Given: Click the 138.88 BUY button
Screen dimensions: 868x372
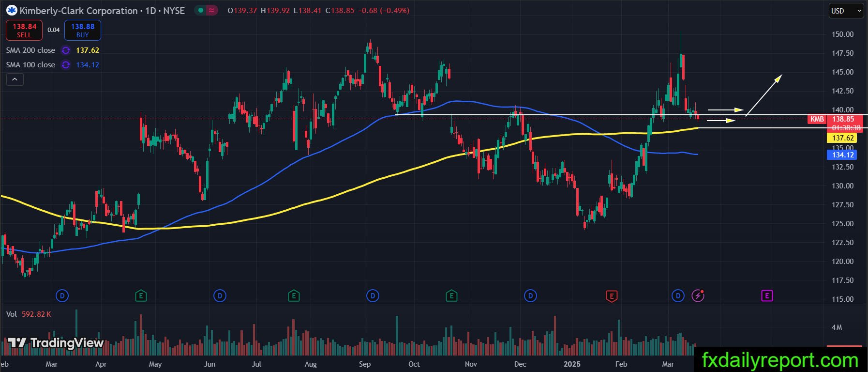Looking at the screenshot, I should click(x=83, y=30).
